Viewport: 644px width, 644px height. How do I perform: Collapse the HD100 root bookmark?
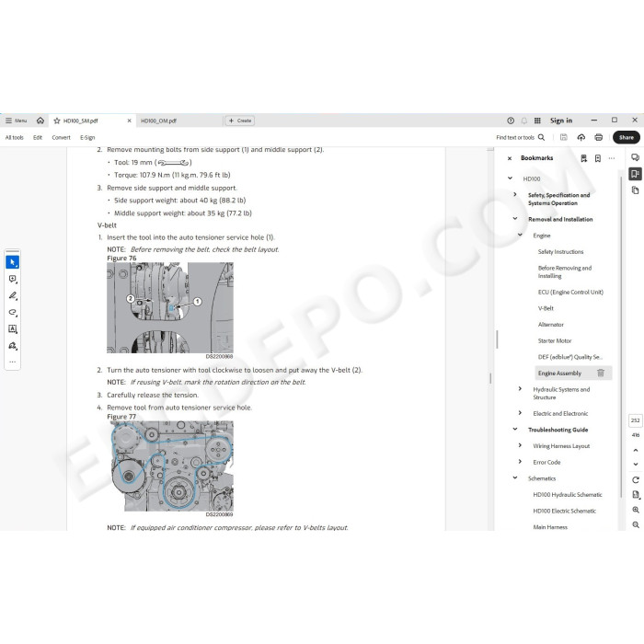pyautogui.click(x=510, y=178)
